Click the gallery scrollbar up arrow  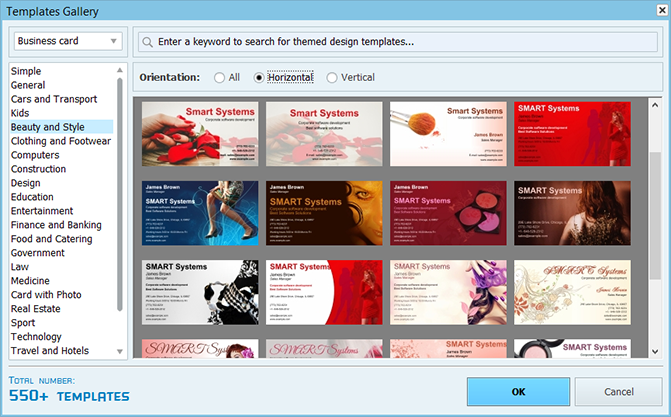[x=655, y=104]
